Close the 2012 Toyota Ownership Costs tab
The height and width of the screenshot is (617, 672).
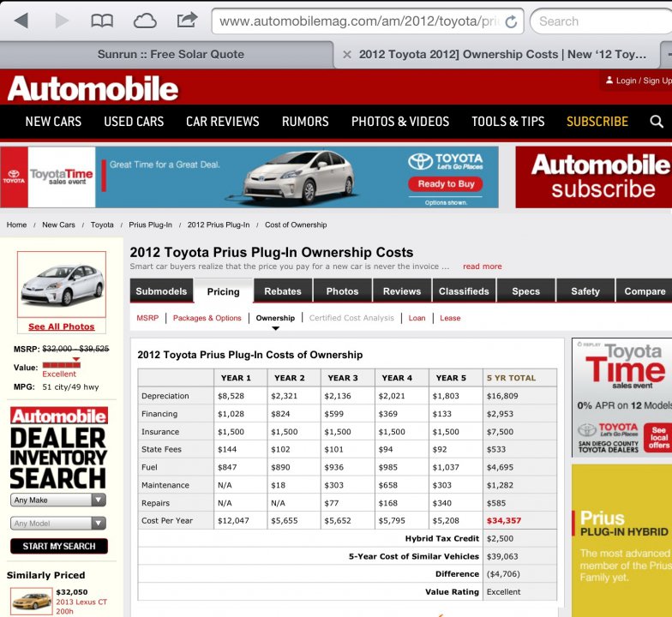click(347, 55)
